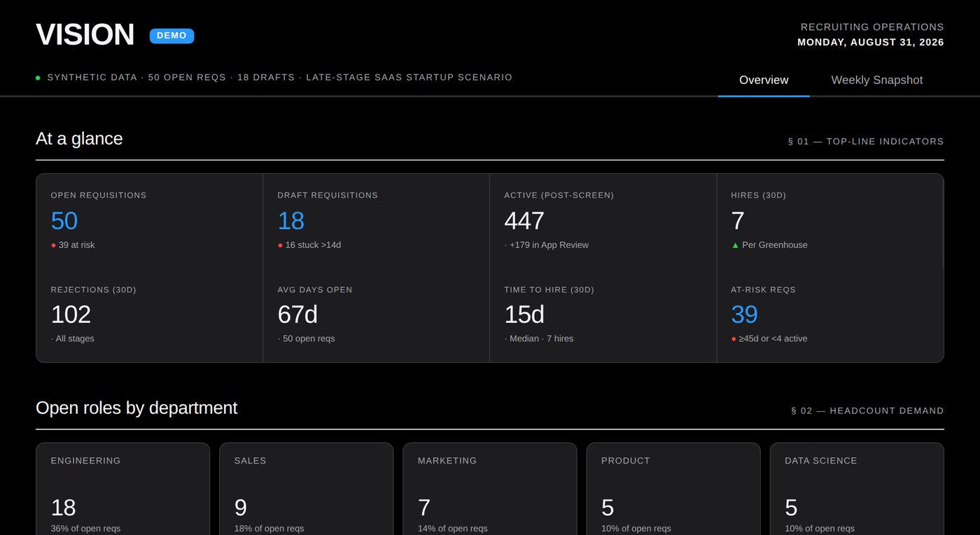Viewport: 980px width, 535px height.
Task: Click the '§ 02 — HEADCOUNT DEMAND' label
Action: click(867, 411)
